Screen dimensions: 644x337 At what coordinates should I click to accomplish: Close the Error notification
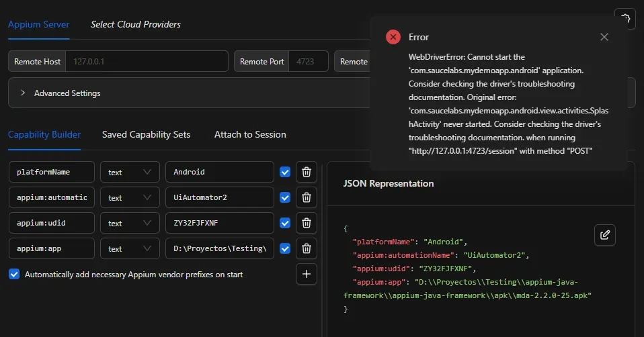[604, 37]
